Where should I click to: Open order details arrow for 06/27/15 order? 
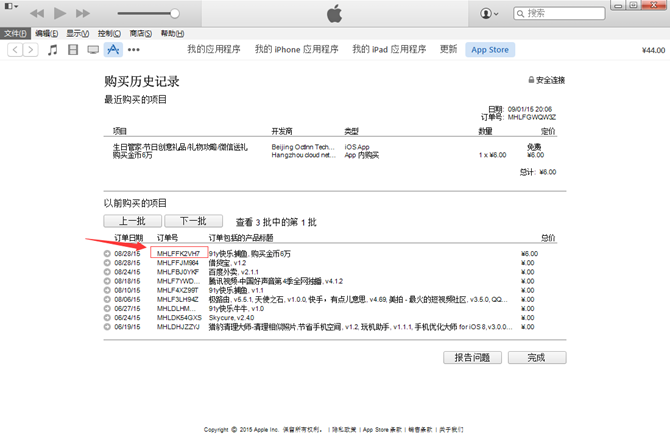(107, 309)
